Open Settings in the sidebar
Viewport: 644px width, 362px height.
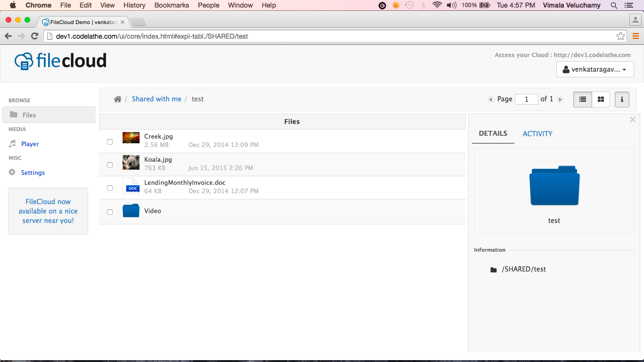[x=33, y=173]
